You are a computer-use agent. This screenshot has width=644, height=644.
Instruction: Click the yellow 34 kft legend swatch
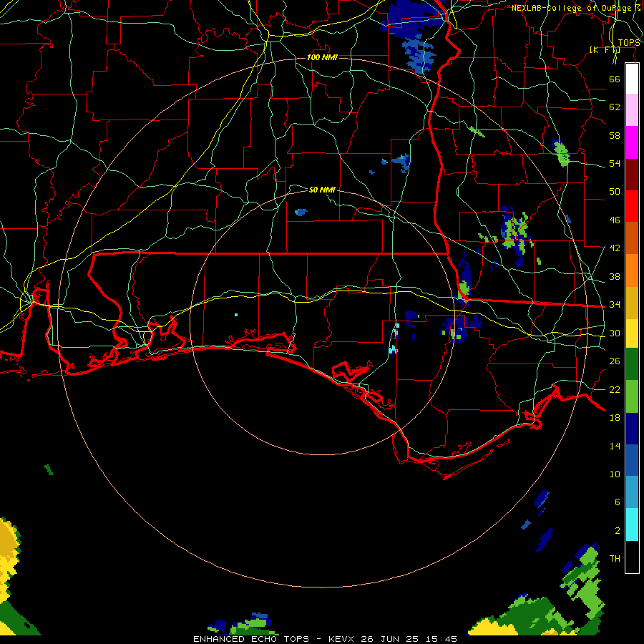click(632, 333)
